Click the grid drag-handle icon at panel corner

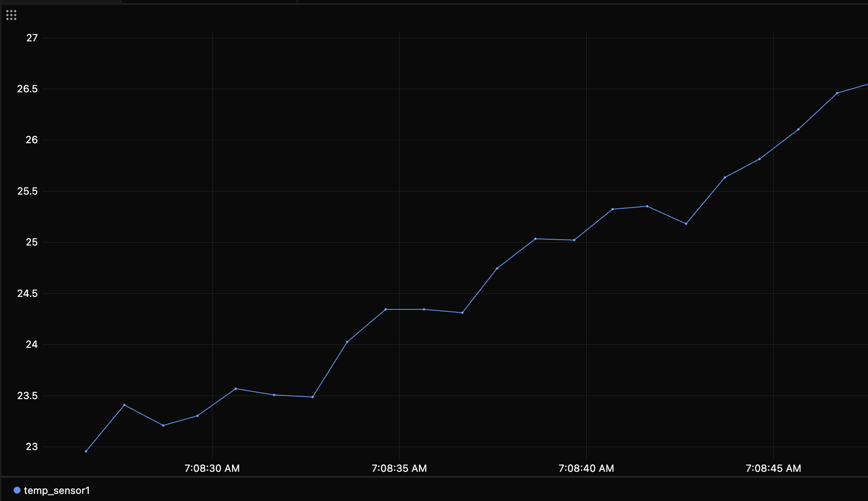11,15
